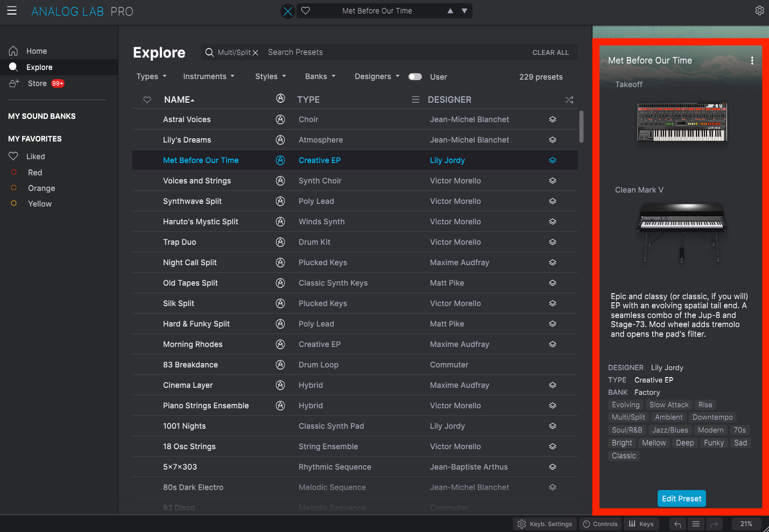Click the Evolving tag
769x532 pixels.
(625, 405)
